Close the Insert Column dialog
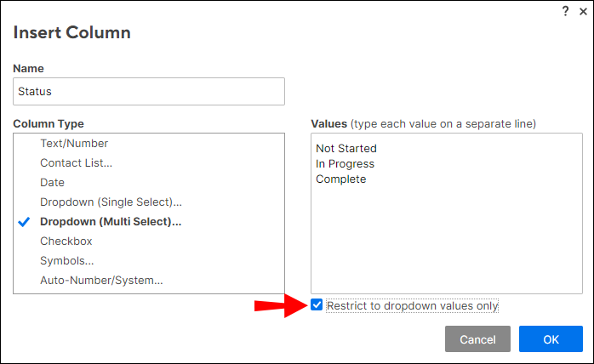Screen dimensions: 594x364 click(x=584, y=12)
